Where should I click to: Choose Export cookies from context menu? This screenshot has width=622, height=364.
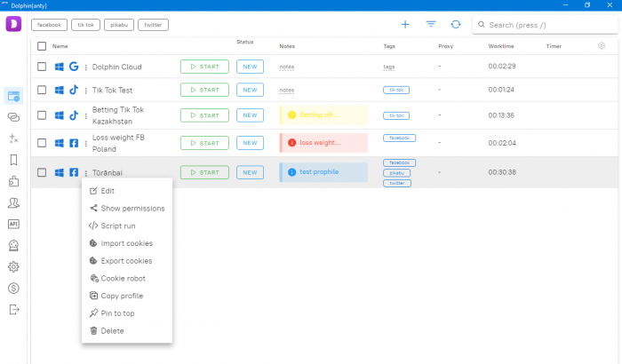point(126,261)
